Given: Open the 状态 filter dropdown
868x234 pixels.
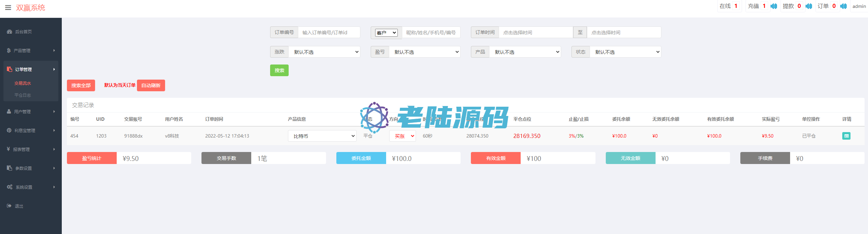Looking at the screenshot, I should [x=625, y=52].
